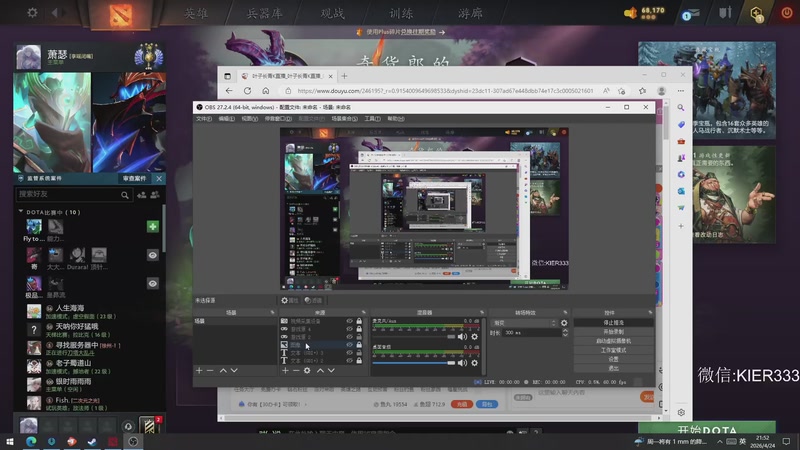Screen dimensions: 800x450
Task: Open OBS Scene Collection menu (场景集合)
Action: [344, 119]
